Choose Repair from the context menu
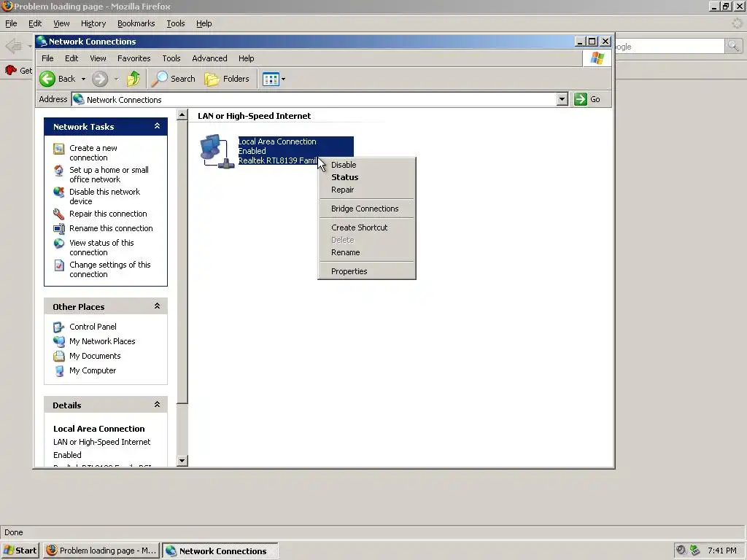The width and height of the screenshot is (747, 560). (366, 190)
